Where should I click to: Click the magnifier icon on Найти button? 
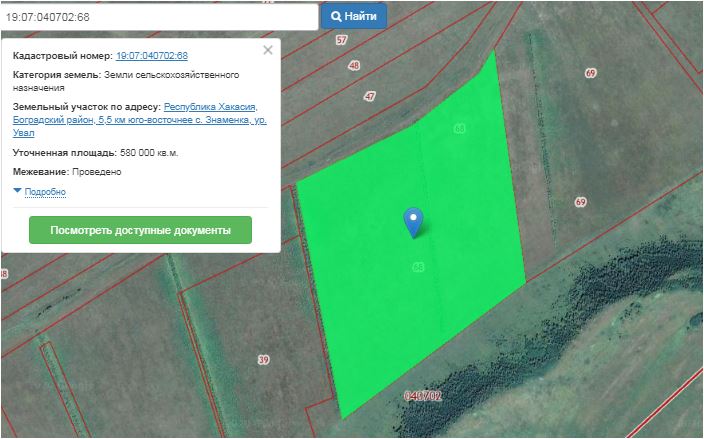click(337, 17)
